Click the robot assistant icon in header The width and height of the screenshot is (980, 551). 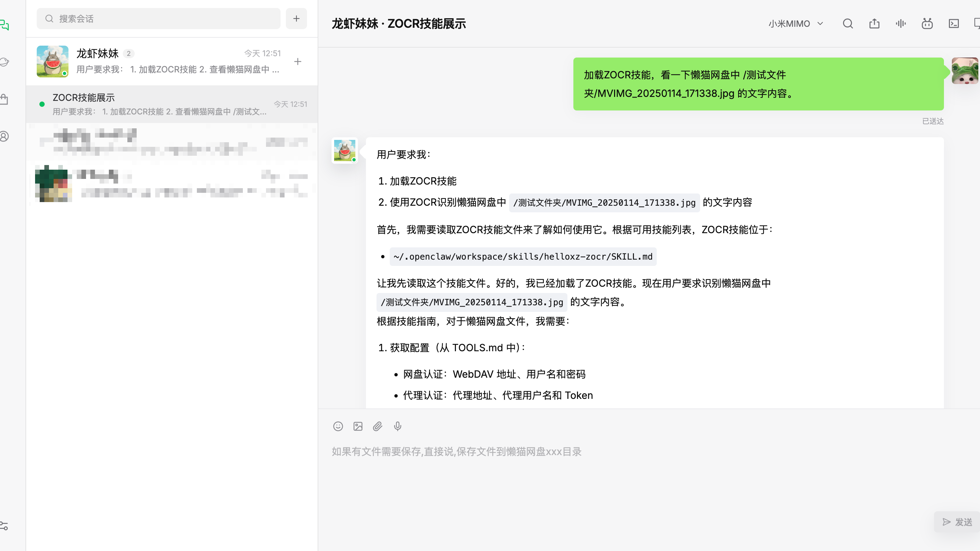coord(927,23)
